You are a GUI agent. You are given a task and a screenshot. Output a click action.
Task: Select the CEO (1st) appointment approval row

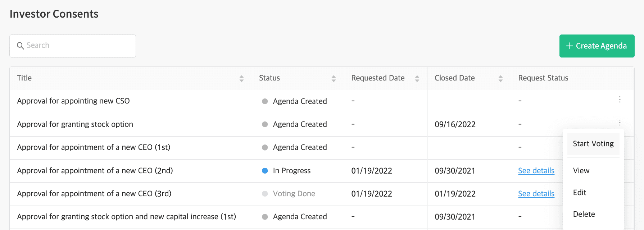coord(94,147)
